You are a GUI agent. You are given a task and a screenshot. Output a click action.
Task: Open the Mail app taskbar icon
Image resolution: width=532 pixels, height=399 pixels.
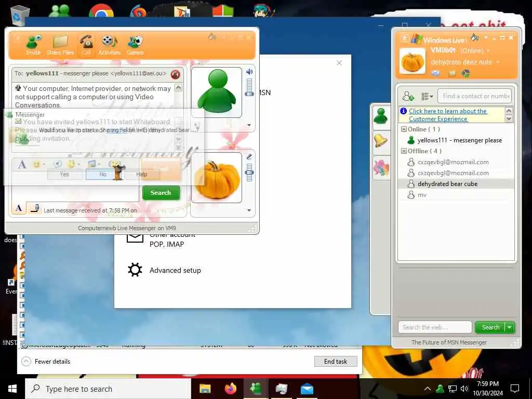(x=307, y=389)
